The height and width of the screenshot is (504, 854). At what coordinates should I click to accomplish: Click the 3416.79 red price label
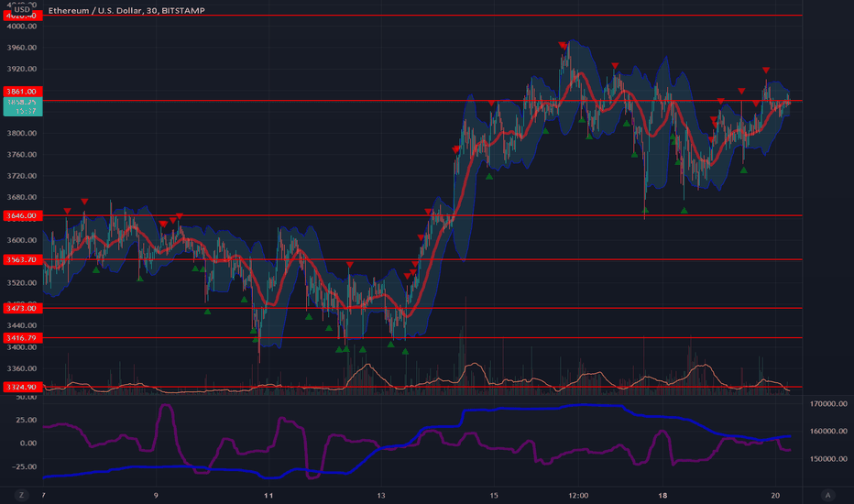[22, 338]
